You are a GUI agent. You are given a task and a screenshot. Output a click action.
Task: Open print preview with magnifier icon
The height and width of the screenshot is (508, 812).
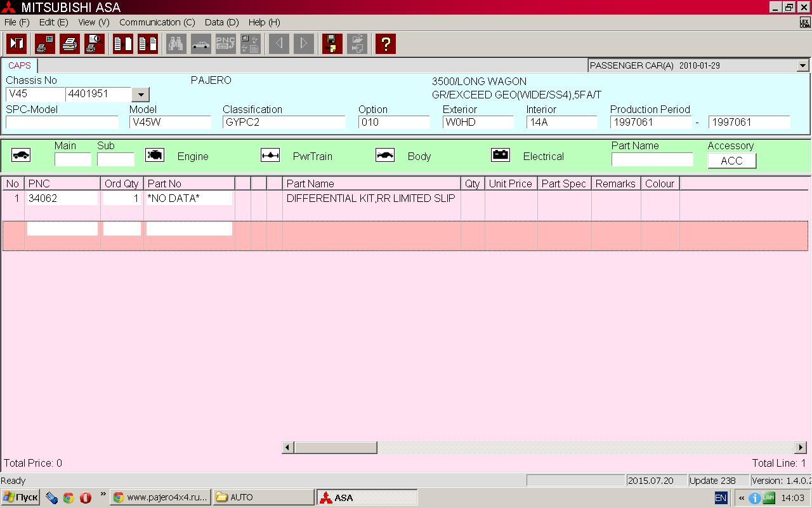tap(95, 44)
